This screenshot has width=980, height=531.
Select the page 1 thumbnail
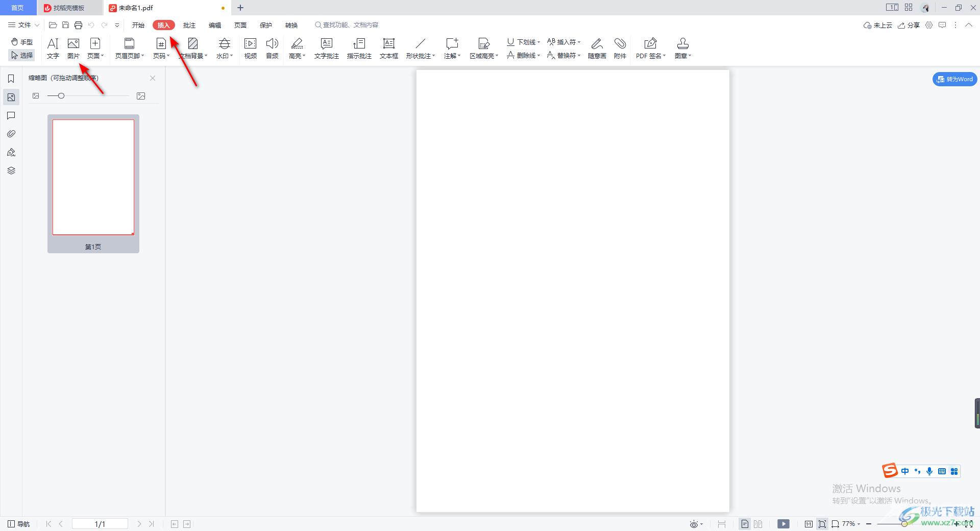coord(93,178)
